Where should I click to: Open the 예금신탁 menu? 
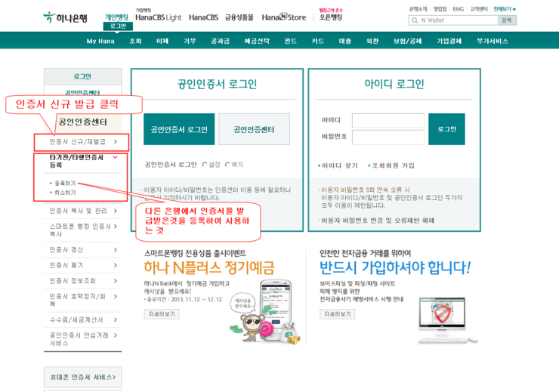257,41
